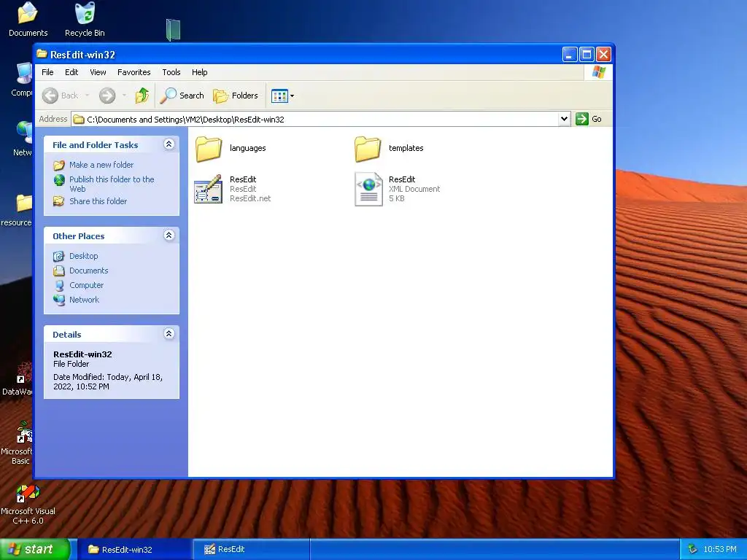Open the Back history dropdown arrow
This screenshot has width=747, height=560.
(x=88, y=96)
